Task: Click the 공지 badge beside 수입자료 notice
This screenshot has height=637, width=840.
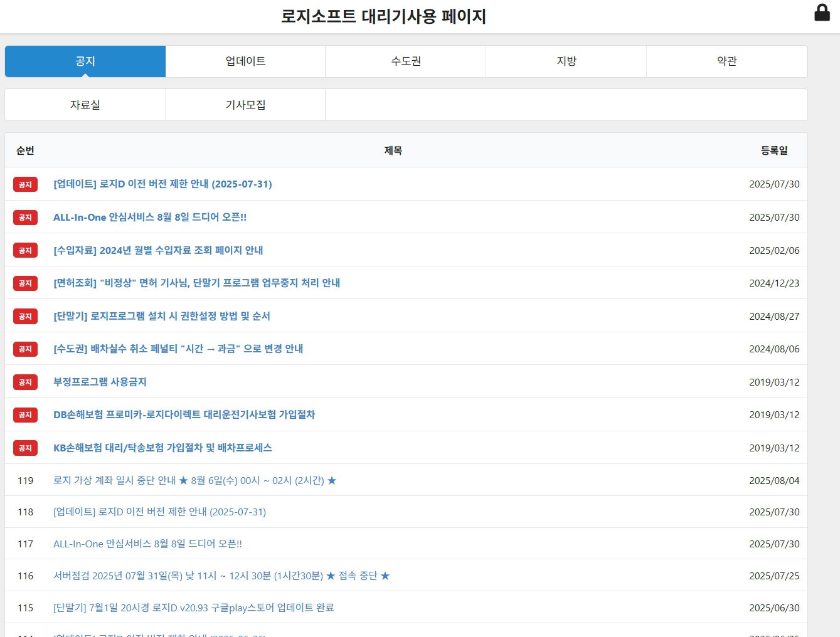Action: (25, 250)
